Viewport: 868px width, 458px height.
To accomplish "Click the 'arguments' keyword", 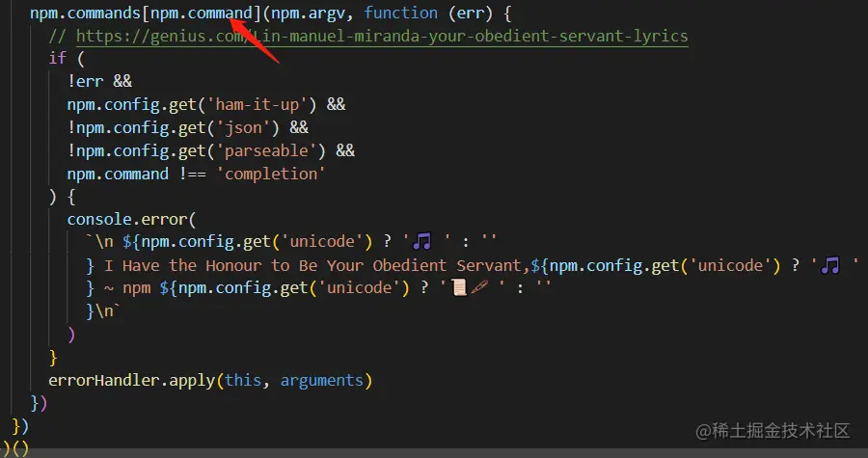I will tap(321, 381).
